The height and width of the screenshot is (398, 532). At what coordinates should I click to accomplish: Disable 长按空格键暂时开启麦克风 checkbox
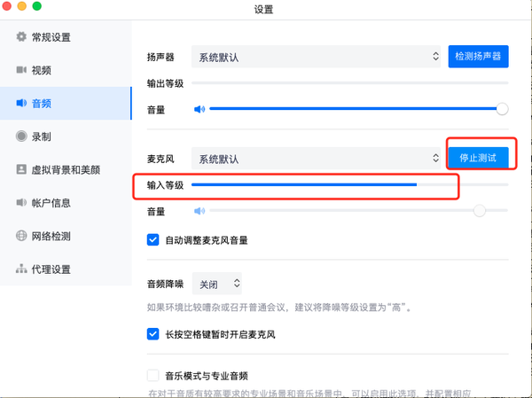click(153, 334)
